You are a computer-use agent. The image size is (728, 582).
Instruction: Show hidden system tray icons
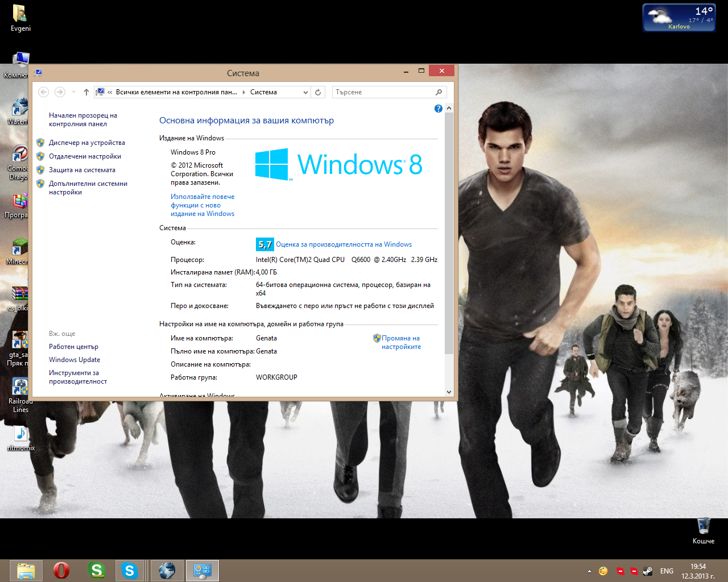tap(589, 571)
